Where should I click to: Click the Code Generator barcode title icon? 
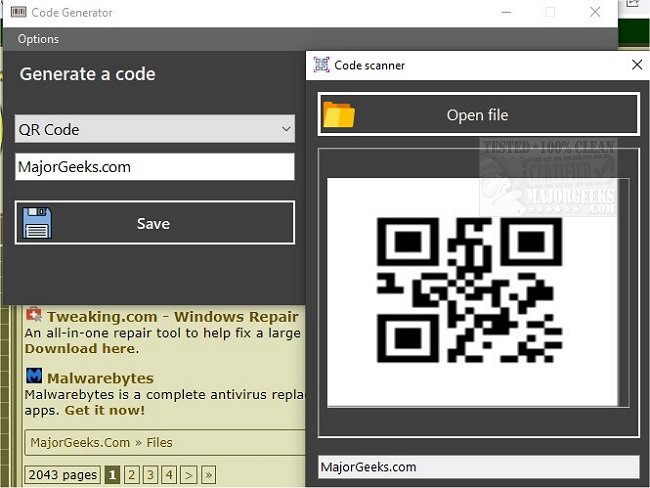pos(18,12)
